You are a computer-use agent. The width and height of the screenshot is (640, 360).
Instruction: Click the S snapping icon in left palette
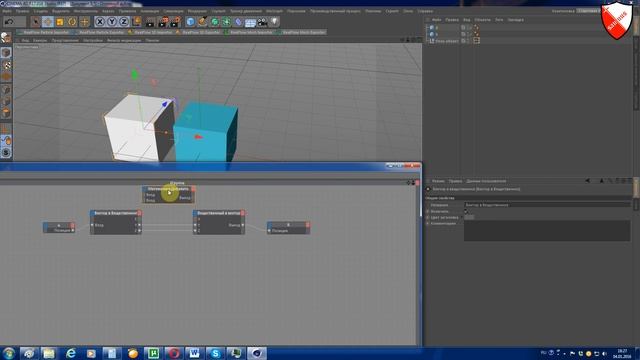click(6, 153)
